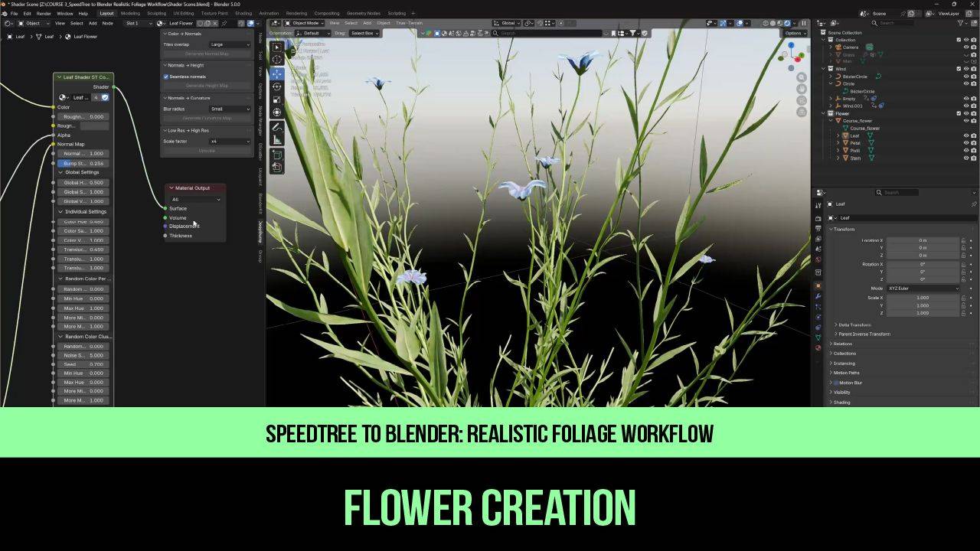
Task: Hide the Petal object in outliner
Action: (966, 143)
